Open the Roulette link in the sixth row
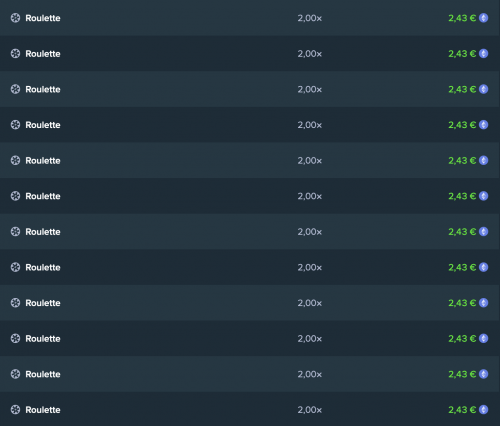Viewport: 500px width, 426px height. click(x=43, y=196)
